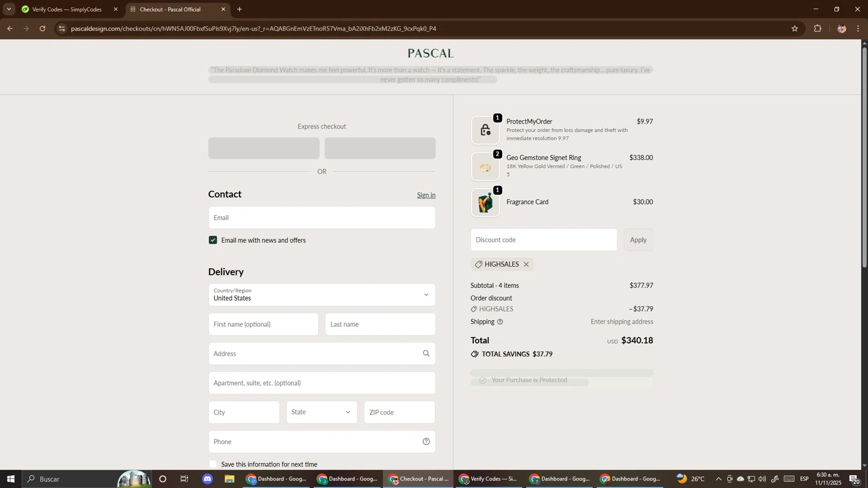This screenshot has height=488, width=868.
Task: Click the first express checkout button
Action: pyautogui.click(x=264, y=149)
